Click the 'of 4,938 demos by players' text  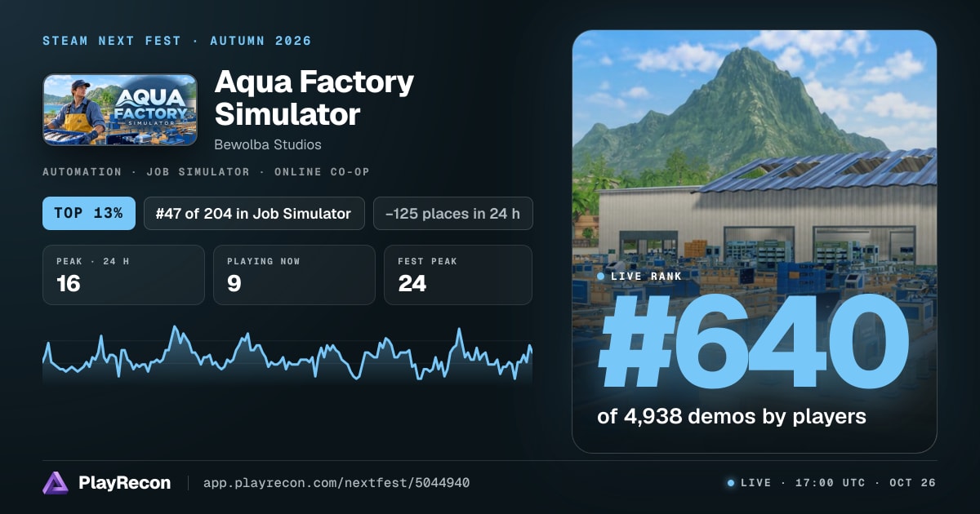click(732, 416)
